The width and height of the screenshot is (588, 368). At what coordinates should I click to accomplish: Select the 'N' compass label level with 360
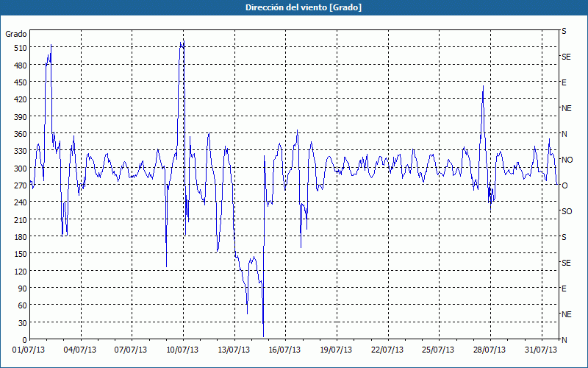[x=564, y=134]
